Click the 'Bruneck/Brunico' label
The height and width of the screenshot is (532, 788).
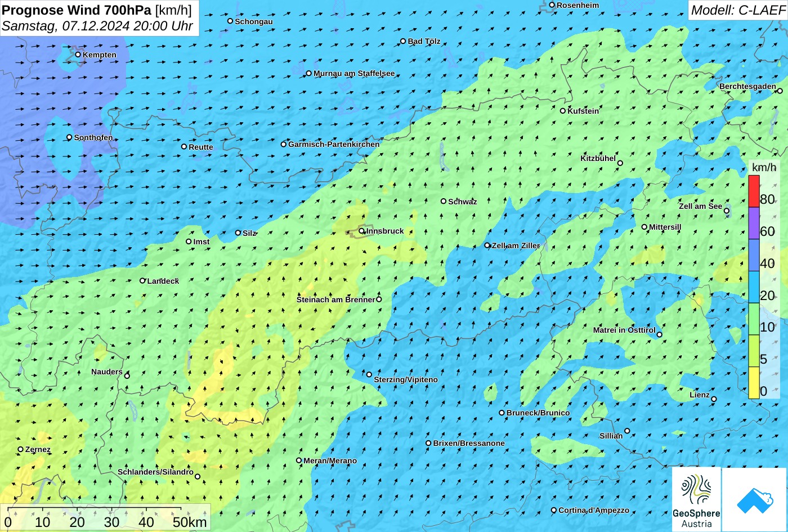coord(538,413)
